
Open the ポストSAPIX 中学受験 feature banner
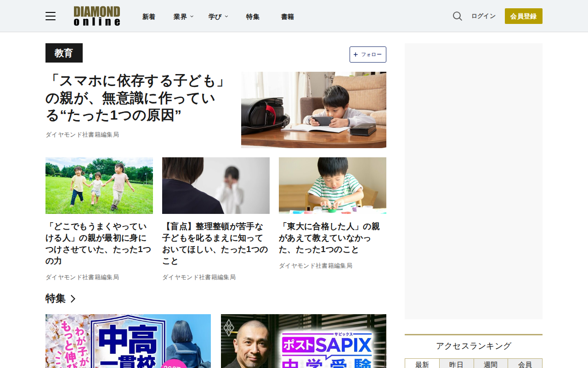304,341
